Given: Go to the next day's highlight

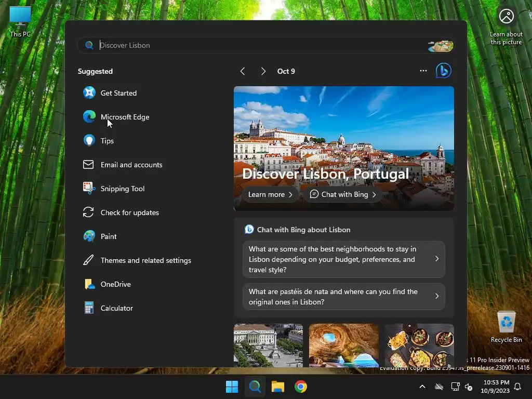Looking at the screenshot, I should click(x=263, y=71).
